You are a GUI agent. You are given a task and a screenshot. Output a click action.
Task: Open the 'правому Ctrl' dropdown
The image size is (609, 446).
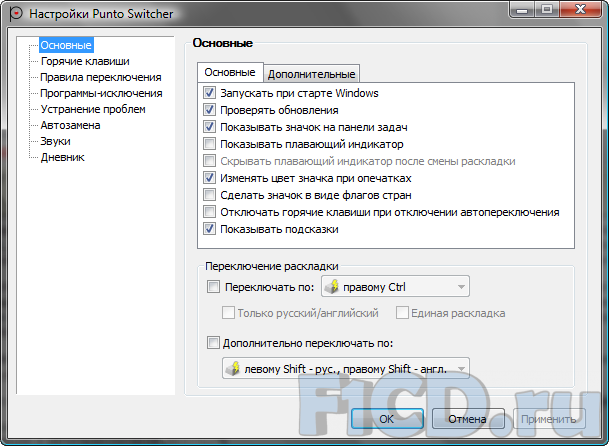395,287
